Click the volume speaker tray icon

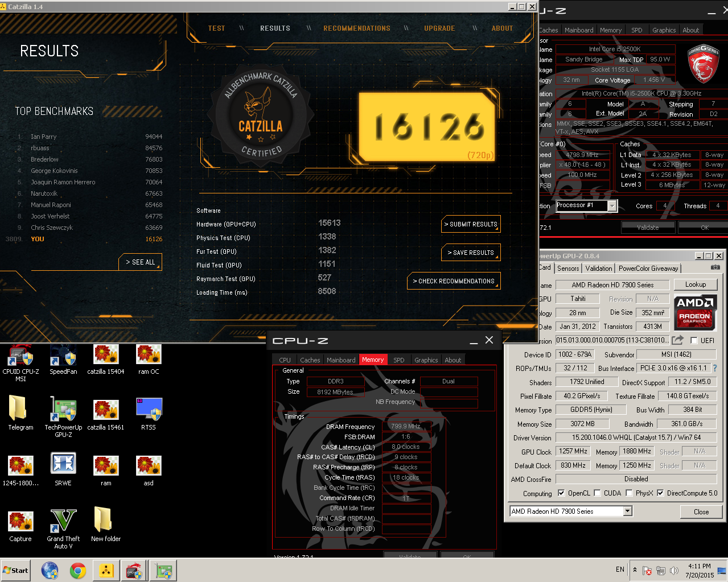(x=674, y=570)
